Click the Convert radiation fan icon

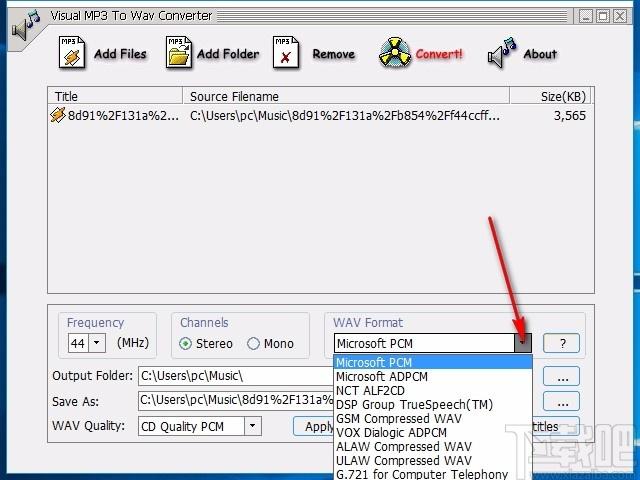[393, 53]
